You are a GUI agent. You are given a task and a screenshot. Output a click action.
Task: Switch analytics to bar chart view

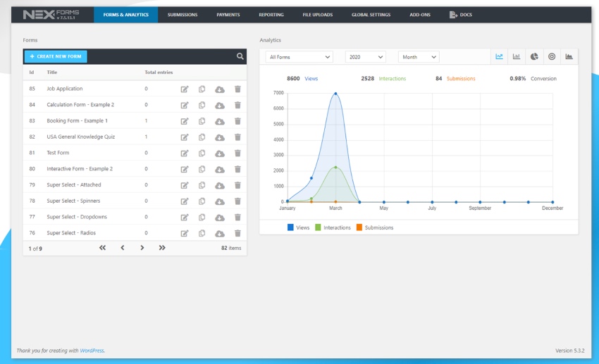pos(517,56)
